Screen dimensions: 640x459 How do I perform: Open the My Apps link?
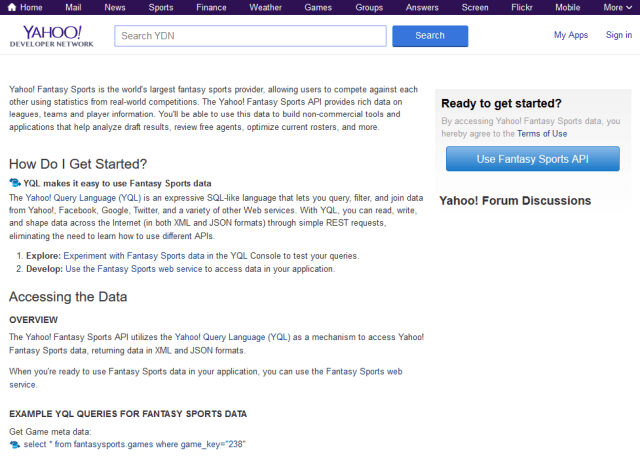[x=571, y=35]
